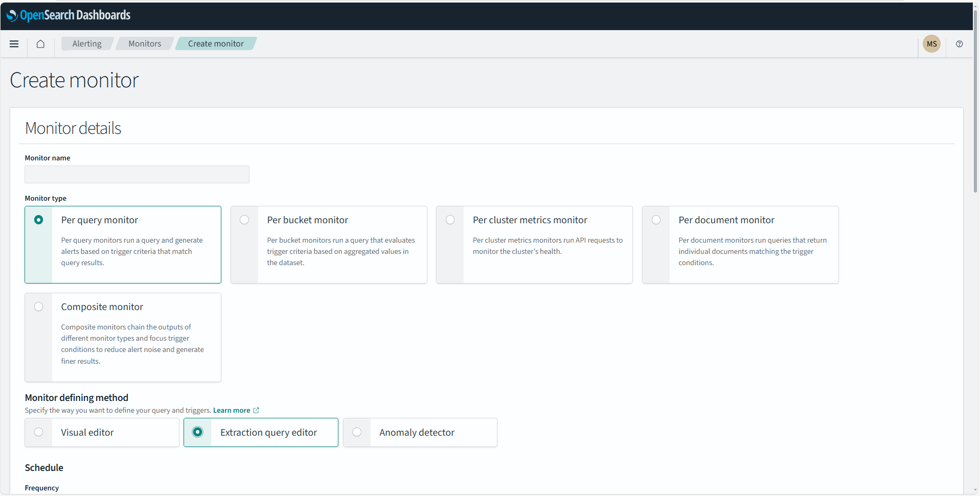Select the Composite monitor radio button
980x496 pixels.
click(x=39, y=306)
